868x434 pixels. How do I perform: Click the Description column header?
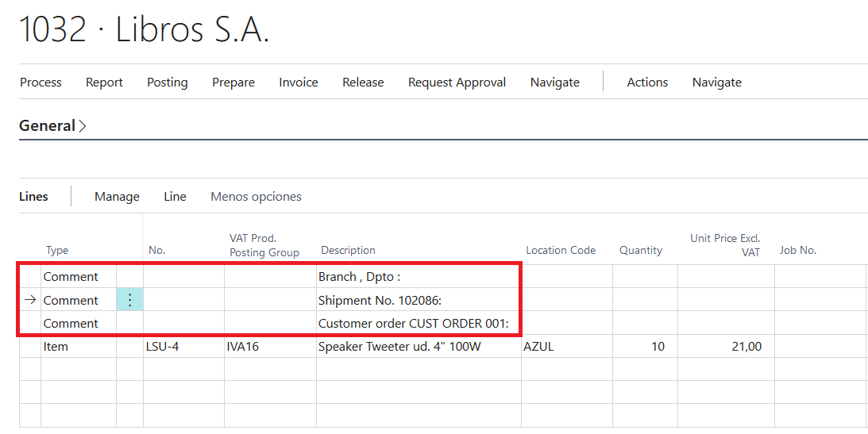[348, 251]
